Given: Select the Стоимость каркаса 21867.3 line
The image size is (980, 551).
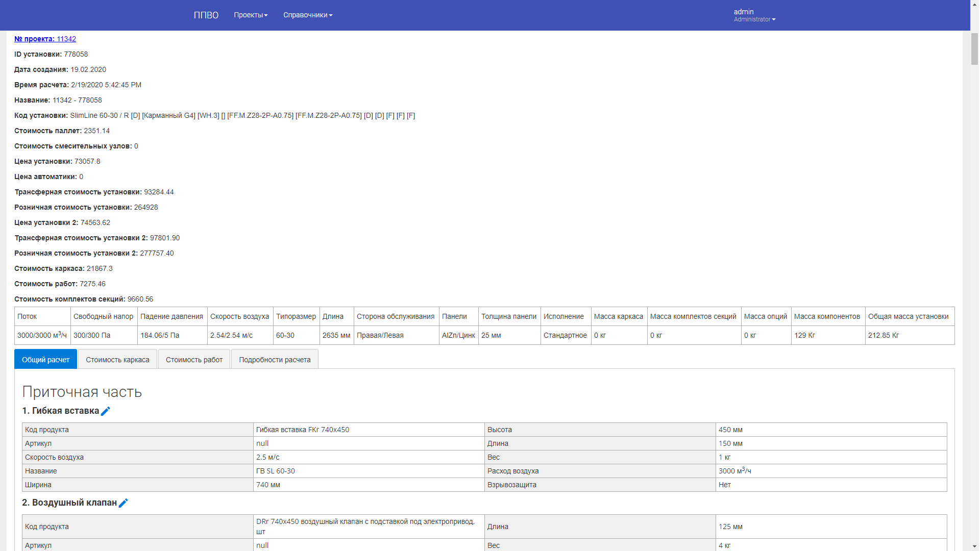Looking at the screenshot, I should pos(63,268).
